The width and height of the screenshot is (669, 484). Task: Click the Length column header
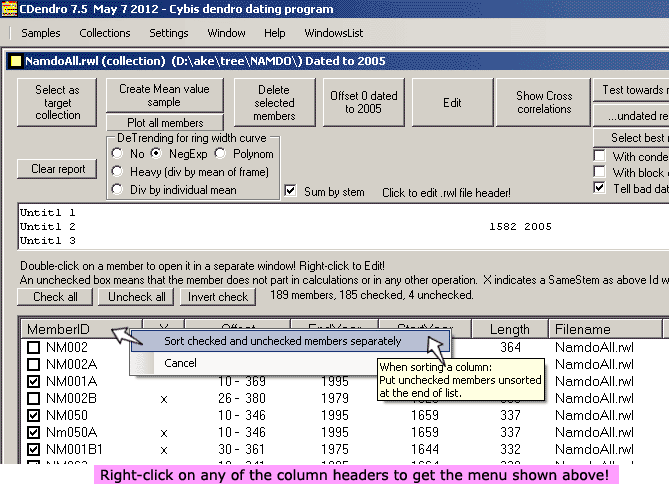point(510,329)
